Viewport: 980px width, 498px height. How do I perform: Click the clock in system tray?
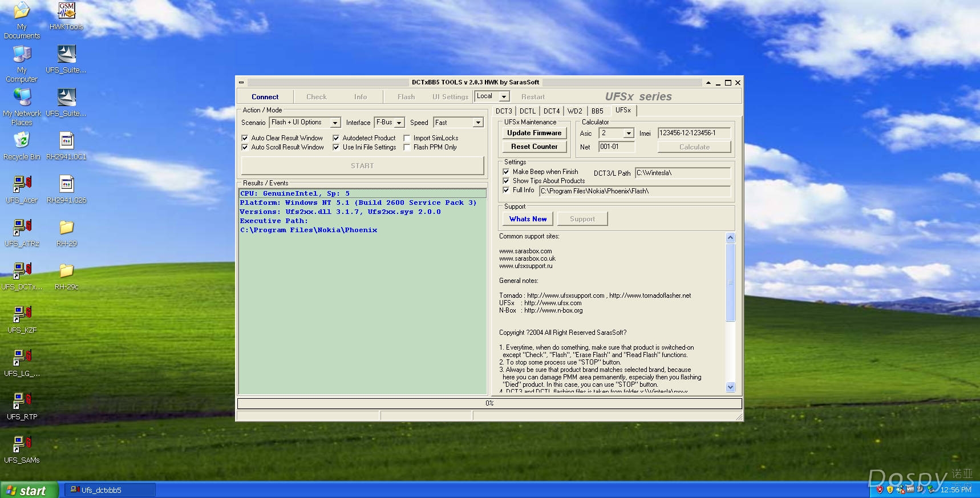point(956,489)
